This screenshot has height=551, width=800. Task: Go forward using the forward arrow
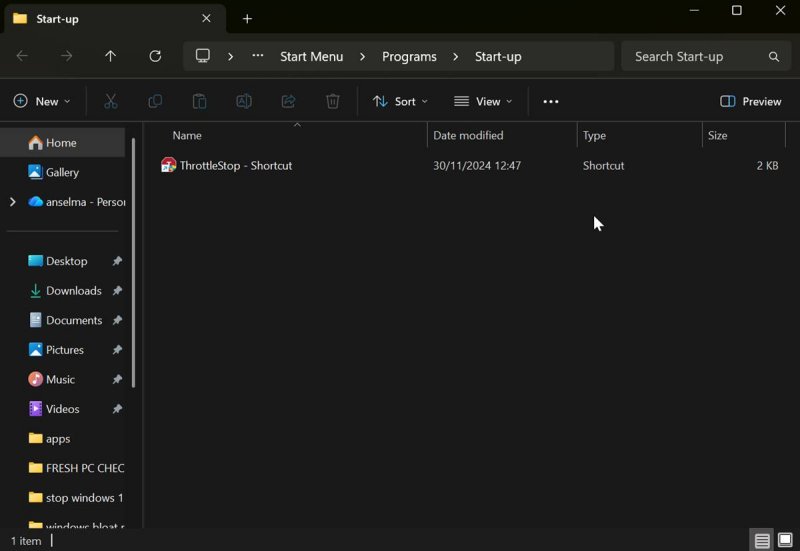[66, 56]
